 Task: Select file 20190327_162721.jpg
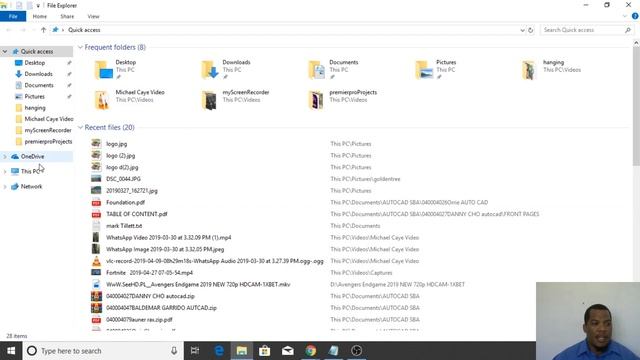tap(132, 191)
